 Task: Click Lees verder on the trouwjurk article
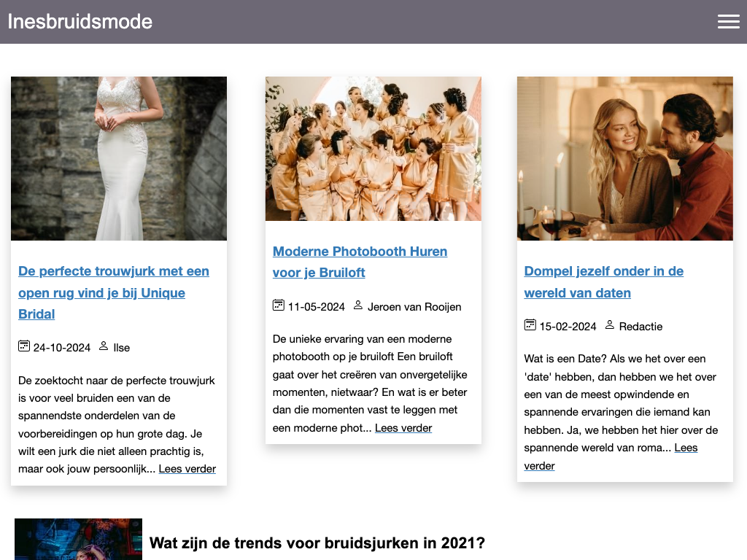tap(187, 469)
